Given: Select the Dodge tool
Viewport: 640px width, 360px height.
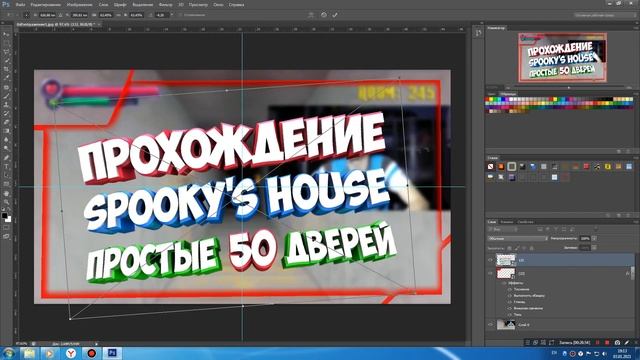Looking at the screenshot, I should (x=6, y=149).
